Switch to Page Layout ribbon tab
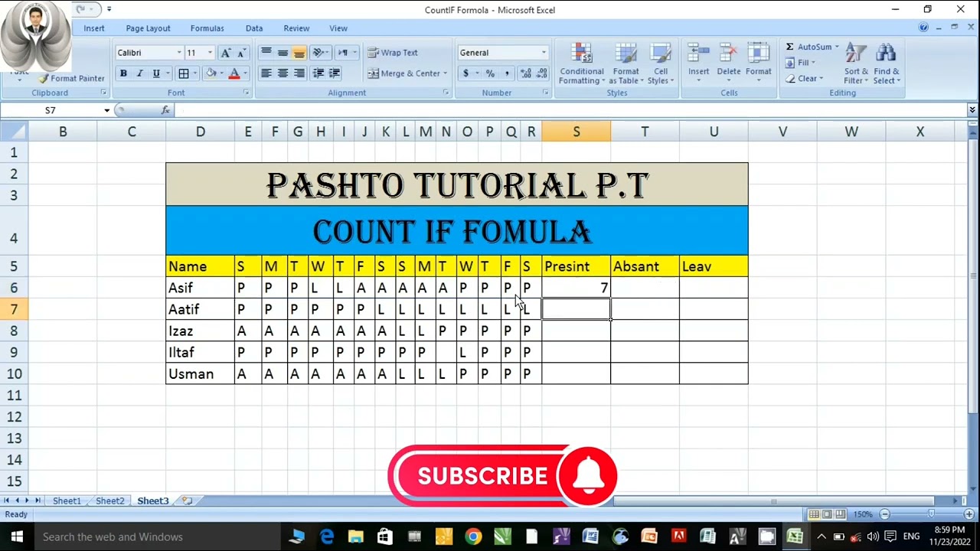The height and width of the screenshot is (551, 980). pyautogui.click(x=148, y=28)
